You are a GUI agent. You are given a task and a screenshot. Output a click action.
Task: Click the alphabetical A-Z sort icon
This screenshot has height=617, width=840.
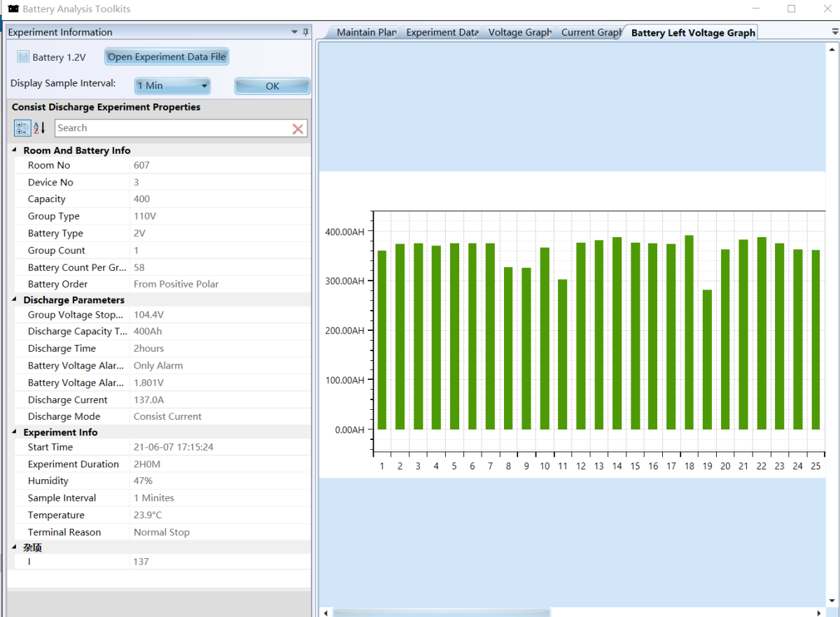(40, 128)
